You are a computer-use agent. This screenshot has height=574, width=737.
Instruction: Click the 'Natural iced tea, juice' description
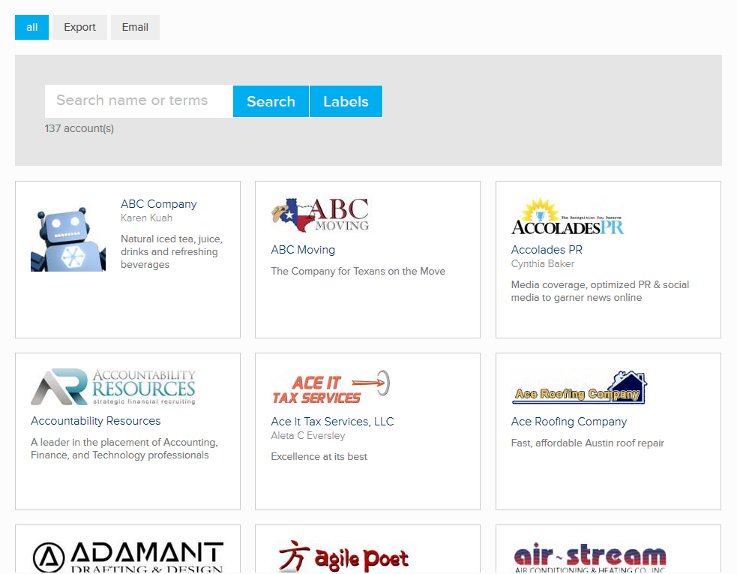(172, 252)
